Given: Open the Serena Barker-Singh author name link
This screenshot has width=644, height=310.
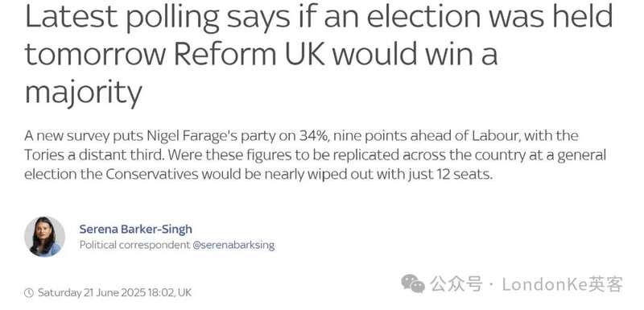Looking at the screenshot, I should coord(135,229).
